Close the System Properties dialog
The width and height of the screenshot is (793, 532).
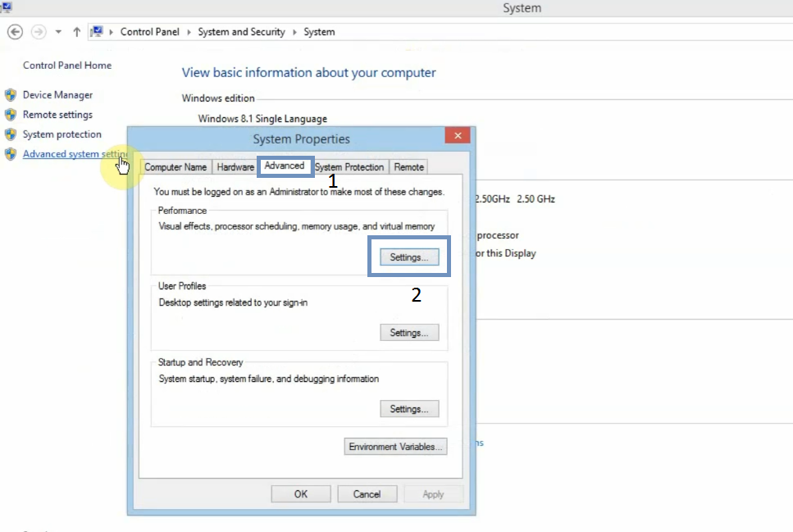coord(458,135)
